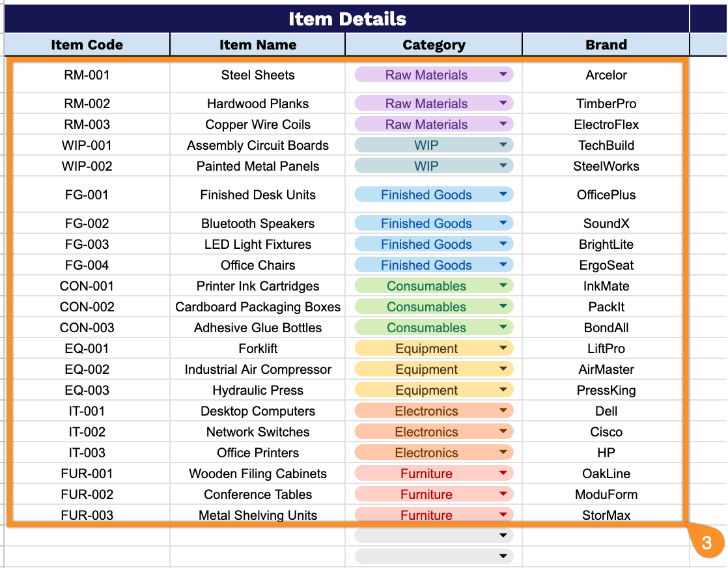
Task: Open the WIP dropdown for Assembly Circuit Boards
Action: pyautogui.click(x=503, y=145)
